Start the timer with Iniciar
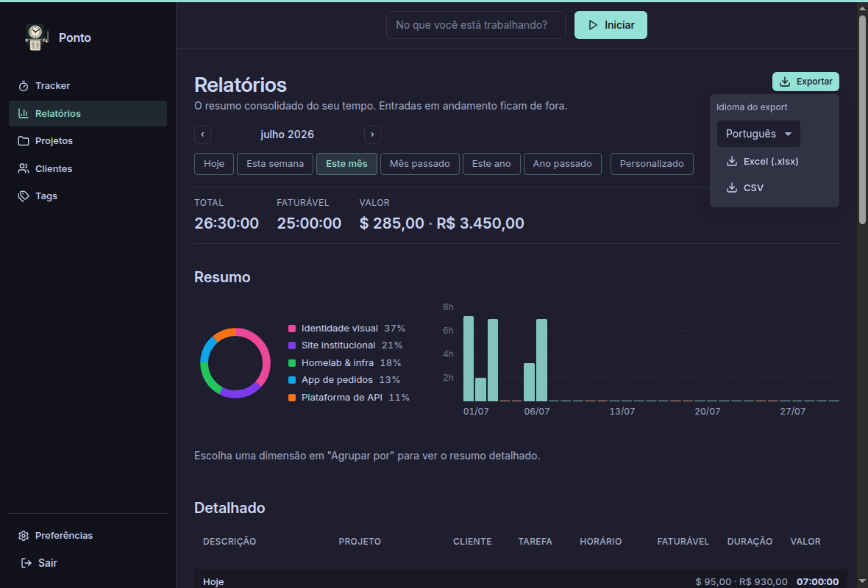Image resolution: width=868 pixels, height=588 pixels. [x=611, y=25]
